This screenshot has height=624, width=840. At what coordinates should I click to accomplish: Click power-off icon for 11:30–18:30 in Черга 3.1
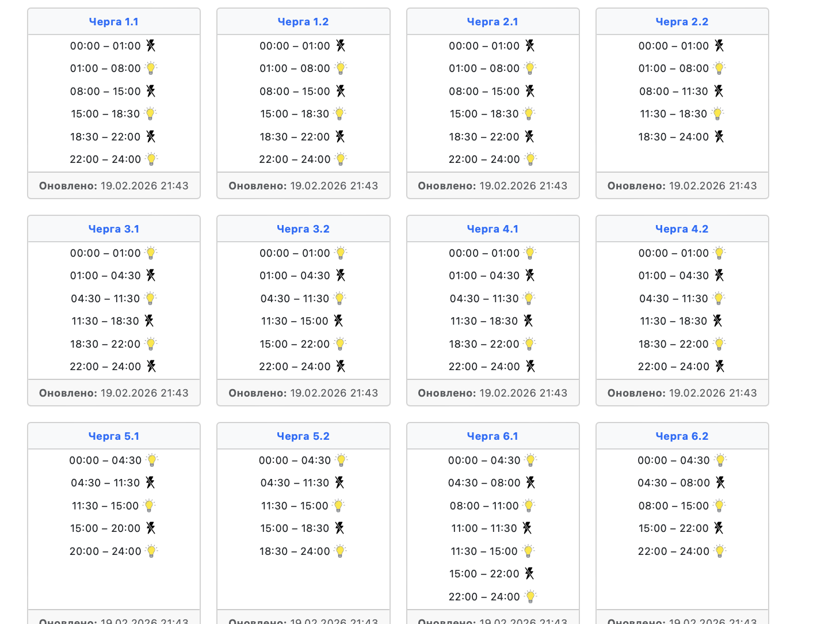149,321
